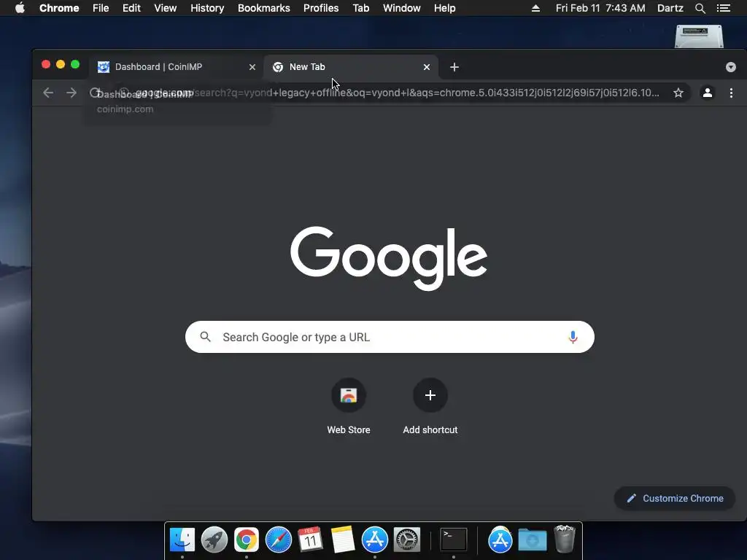747x560 pixels.
Task: Open Launchpad rocket in the Dock
Action: pyautogui.click(x=214, y=540)
